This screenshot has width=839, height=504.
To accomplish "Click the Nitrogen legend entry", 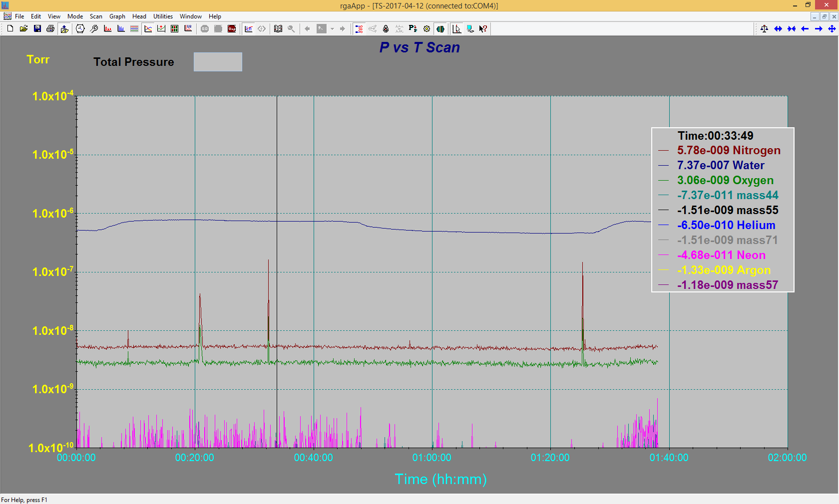I will [x=729, y=150].
